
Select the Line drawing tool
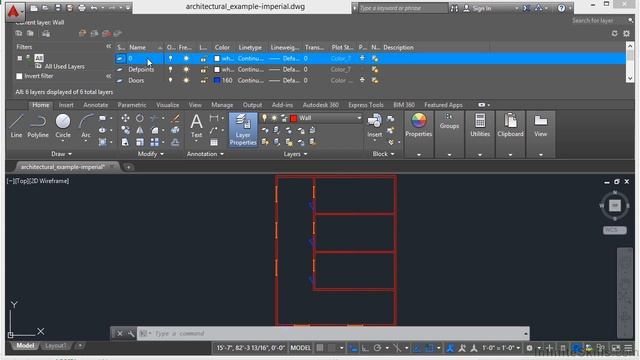coord(16,125)
